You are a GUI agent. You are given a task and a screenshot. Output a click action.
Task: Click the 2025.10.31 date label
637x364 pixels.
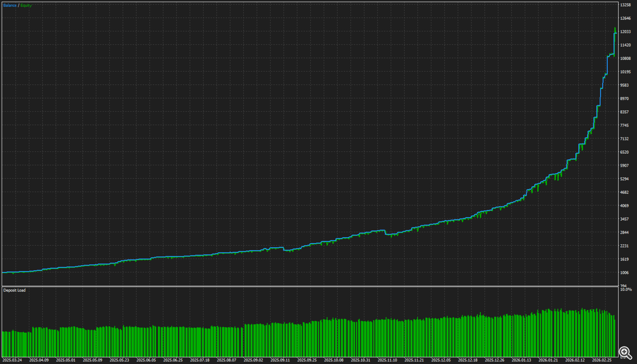(x=361, y=360)
